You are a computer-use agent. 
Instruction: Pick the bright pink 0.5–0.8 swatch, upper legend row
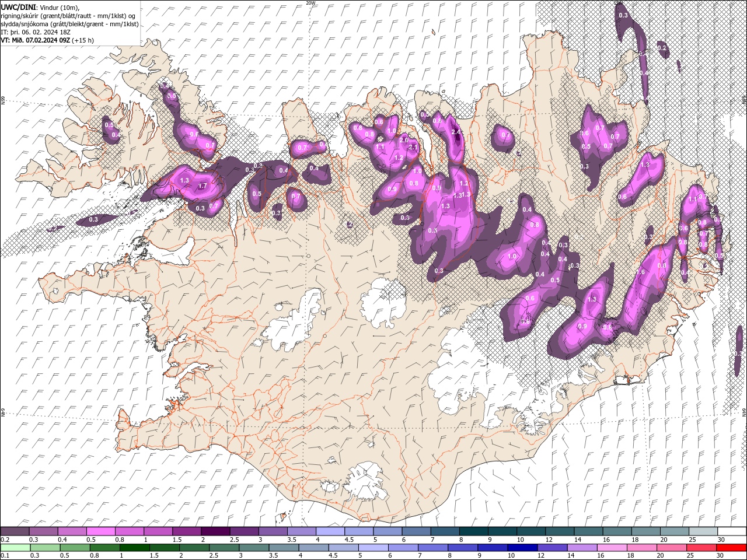pos(100,531)
